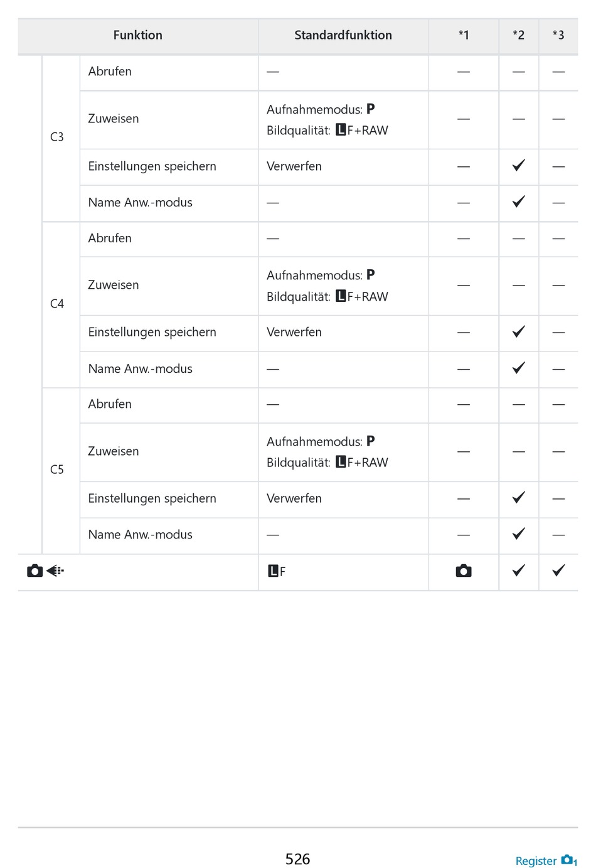Click the *2 column header
596x868 pixels.
pos(518,35)
